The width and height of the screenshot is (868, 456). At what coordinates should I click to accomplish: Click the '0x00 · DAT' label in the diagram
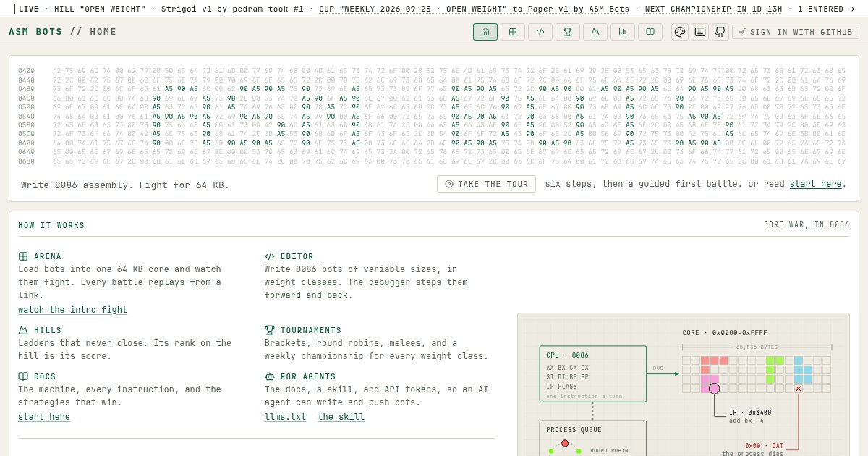click(x=765, y=446)
